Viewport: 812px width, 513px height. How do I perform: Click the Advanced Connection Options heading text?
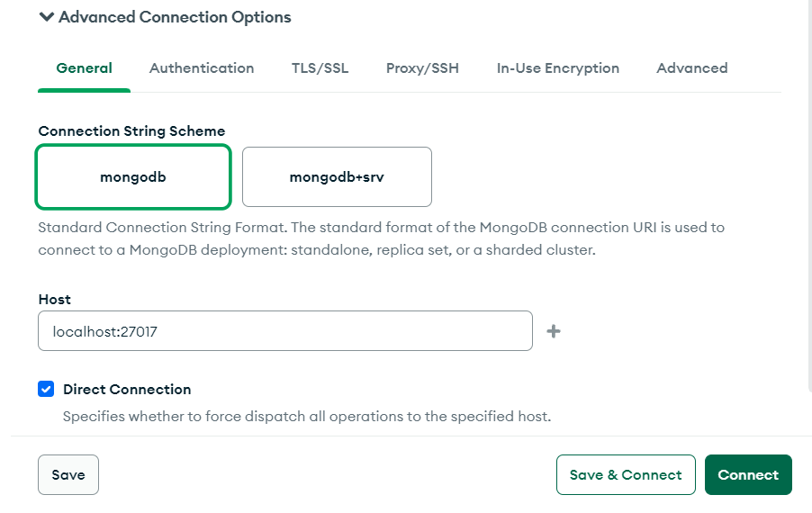(x=175, y=17)
